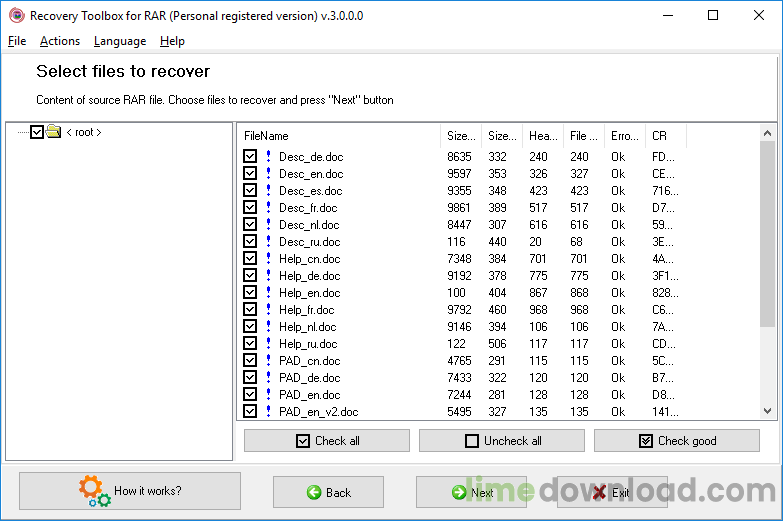Screen dimensions: 783x521
Task: Uncheck the Desc_en.doc checkbox
Action: coord(250,173)
